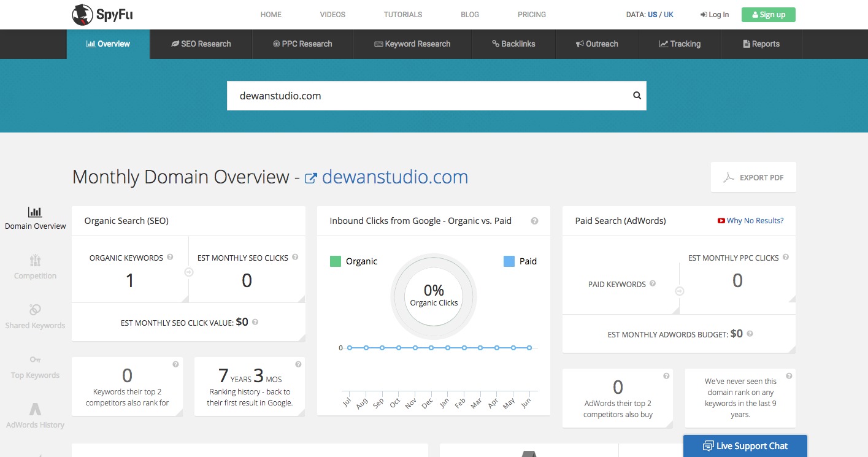
Task: Open the TUTORIALS link
Action: click(403, 15)
